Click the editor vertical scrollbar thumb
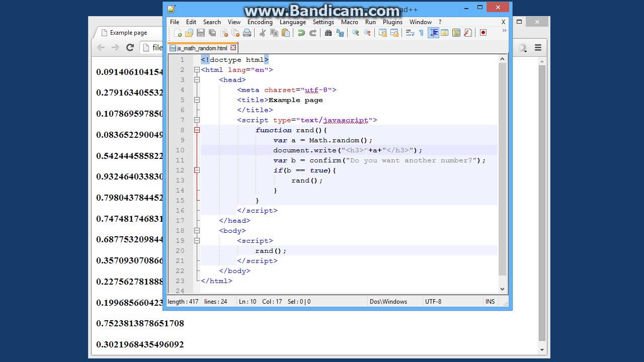This screenshot has height=362, width=644. [x=502, y=169]
